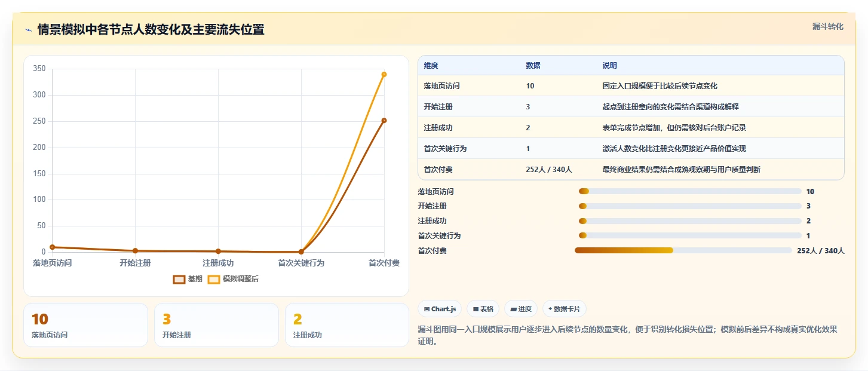Click the chart data point at 落地页访问

(x=53, y=247)
